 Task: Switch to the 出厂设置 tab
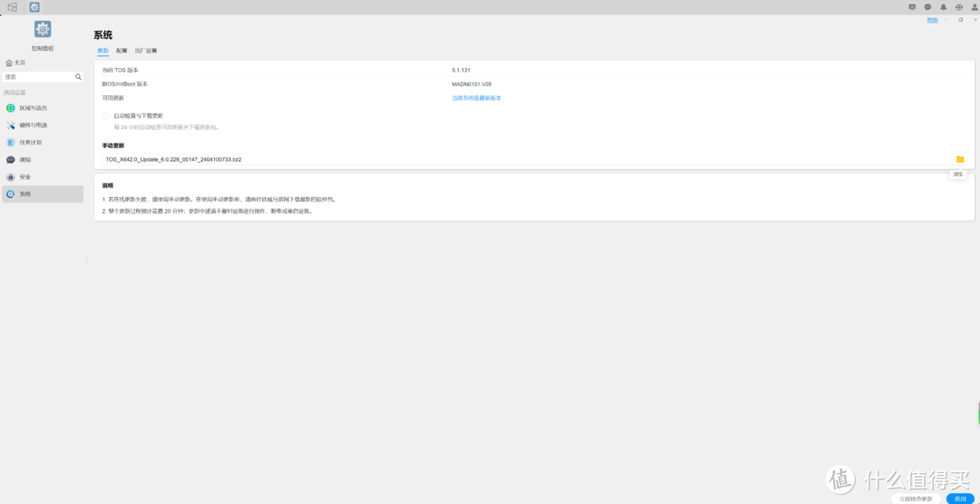[145, 51]
